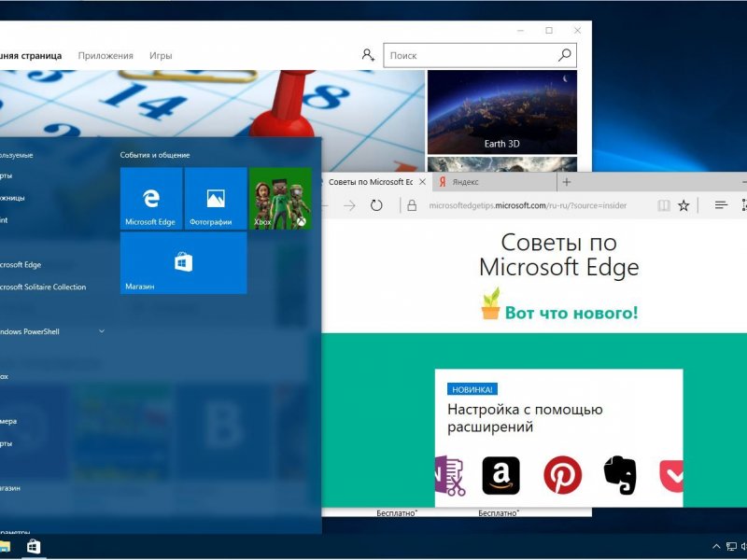Image resolution: width=747 pixels, height=560 pixels.
Task: Open the Store account user icon
Action: coord(368,55)
